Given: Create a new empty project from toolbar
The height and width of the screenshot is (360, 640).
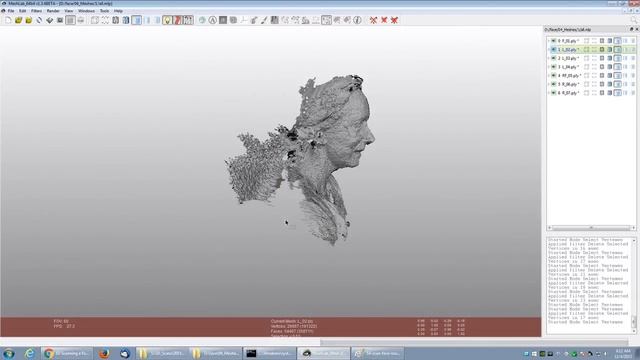Looking at the screenshot, I should [x=8, y=20].
